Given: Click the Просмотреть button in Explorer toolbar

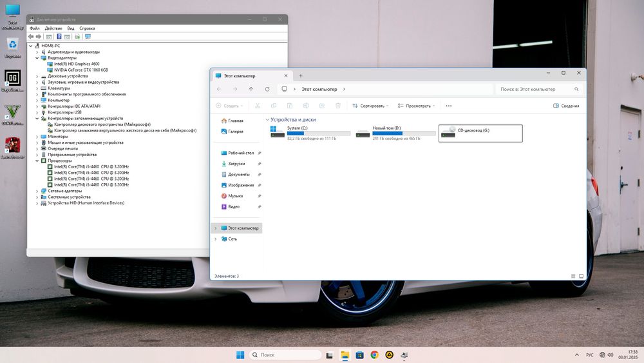Looking at the screenshot, I should 416,106.
